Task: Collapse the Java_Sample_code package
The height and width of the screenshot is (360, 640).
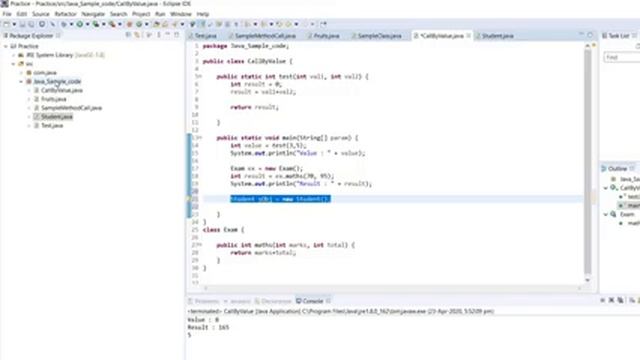Action: 21,82
